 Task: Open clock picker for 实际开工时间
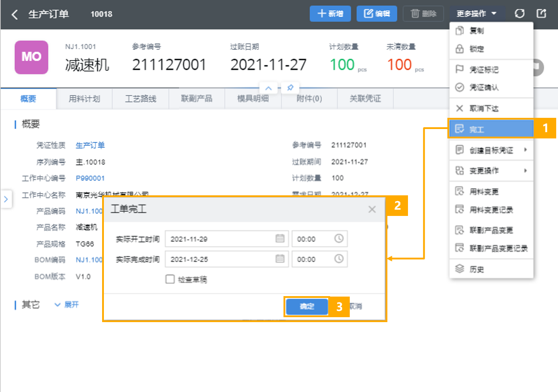[x=339, y=239]
